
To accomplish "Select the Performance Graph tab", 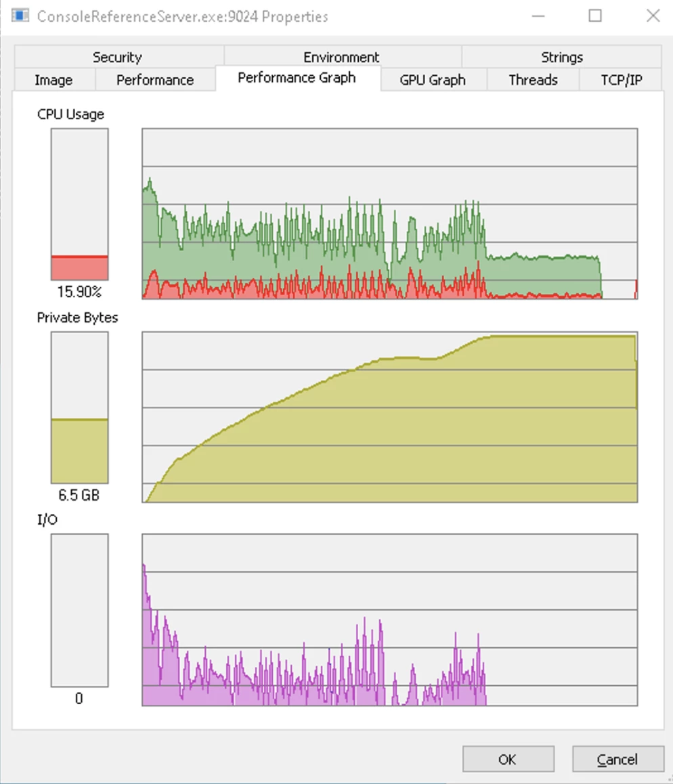I will pos(297,78).
